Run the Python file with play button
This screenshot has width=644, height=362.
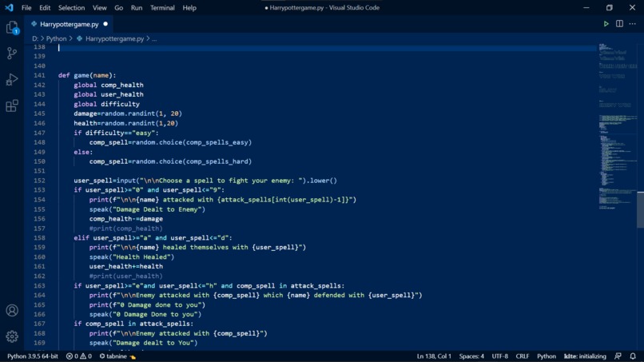(x=606, y=24)
